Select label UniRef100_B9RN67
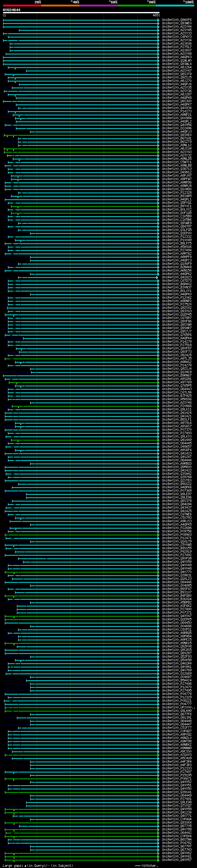197x868 pixels. [177, 375]
